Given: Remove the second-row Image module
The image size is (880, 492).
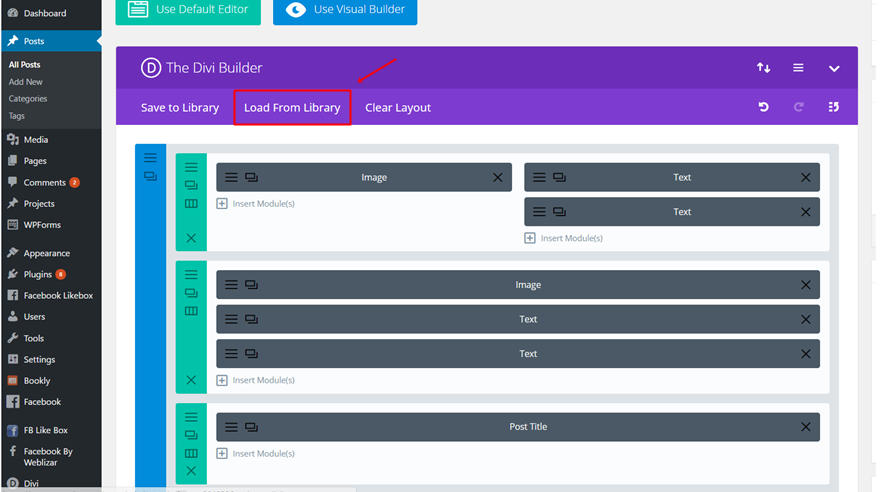Looking at the screenshot, I should (805, 285).
